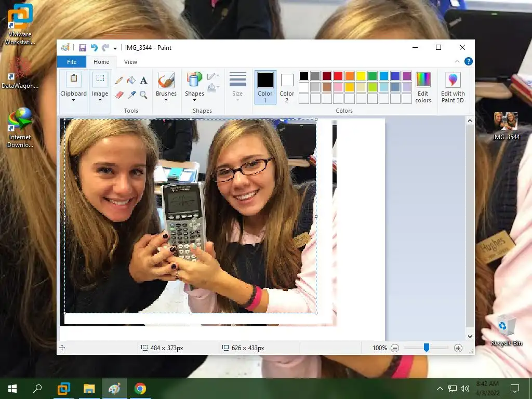
Task: Click the zoom slider handle
Action: pos(427,348)
